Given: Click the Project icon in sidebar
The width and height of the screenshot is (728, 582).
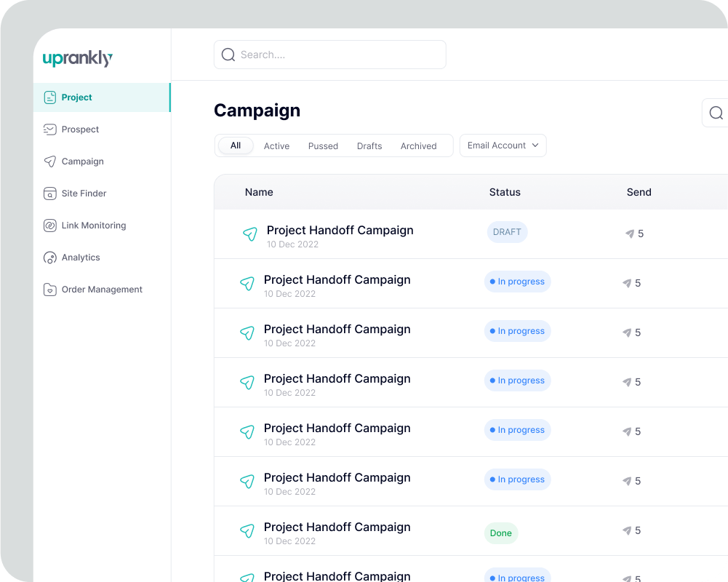Looking at the screenshot, I should pyautogui.click(x=50, y=97).
